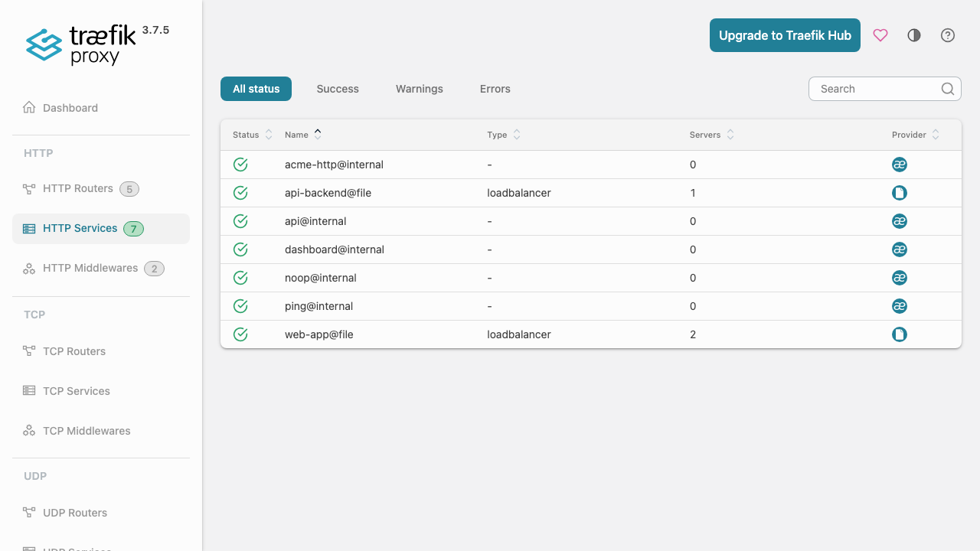Click the search magnifier icon
The width and height of the screenshot is (980, 551).
coord(948,89)
